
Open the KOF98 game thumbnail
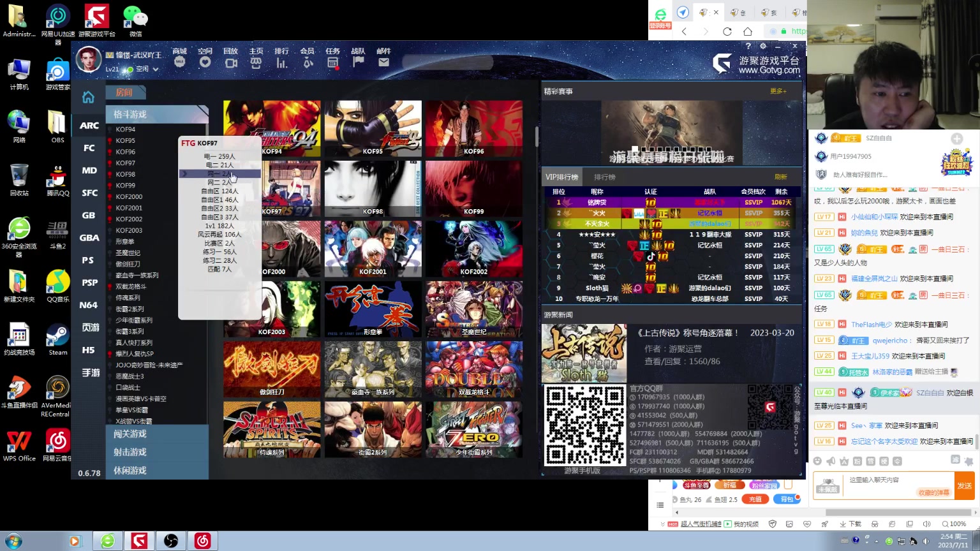[373, 189]
